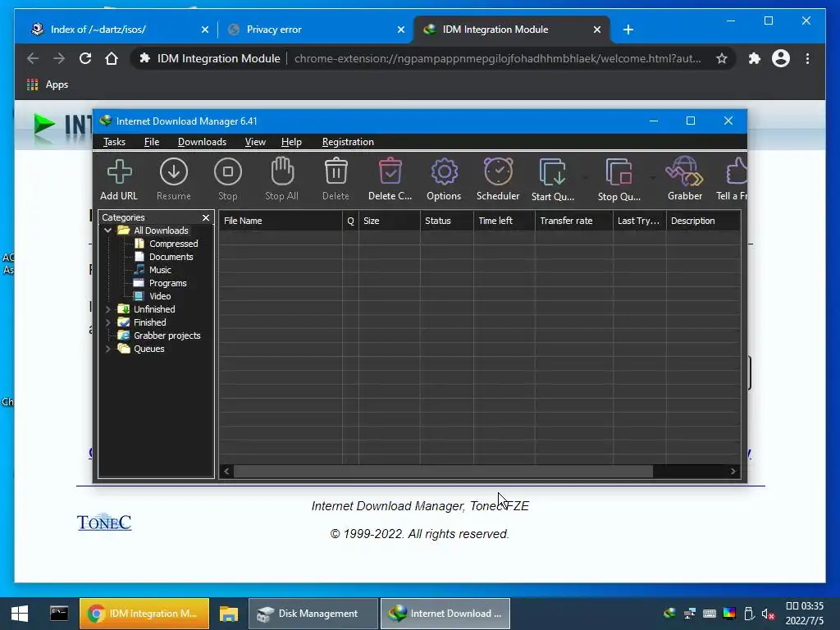Image resolution: width=840 pixels, height=630 pixels.
Task: Open the Help menu
Action: 291,142
